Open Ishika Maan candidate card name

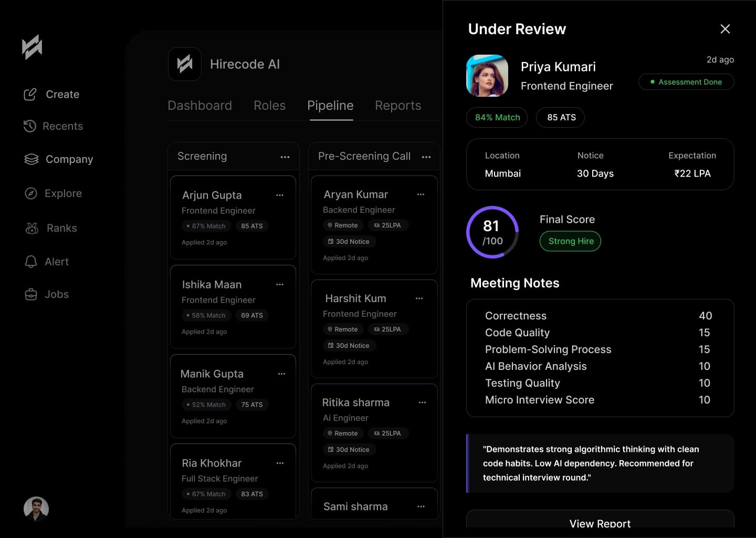point(212,285)
